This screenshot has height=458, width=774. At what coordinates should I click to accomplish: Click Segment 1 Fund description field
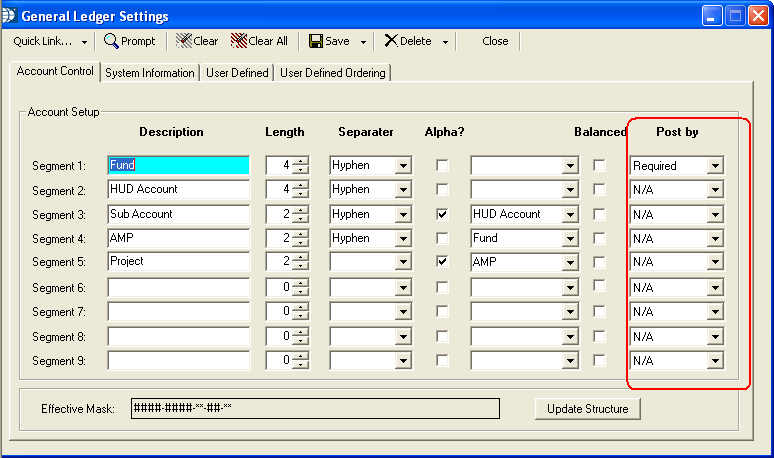coord(179,165)
